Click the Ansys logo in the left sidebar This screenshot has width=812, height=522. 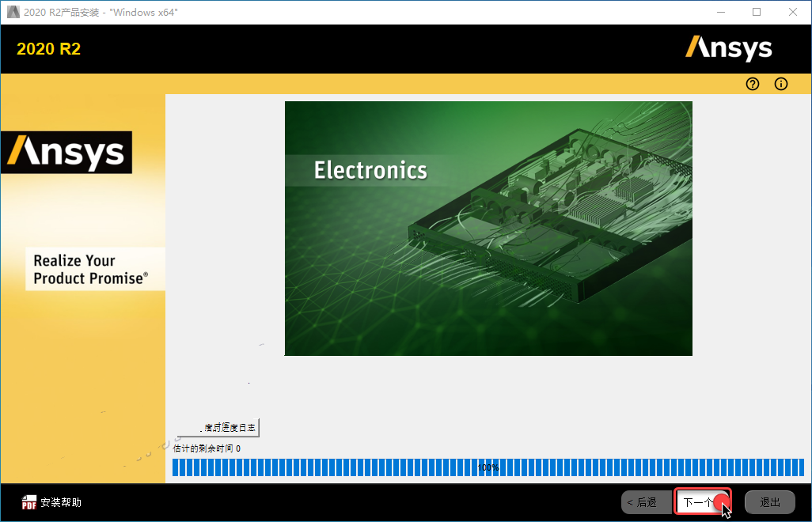pos(66,152)
